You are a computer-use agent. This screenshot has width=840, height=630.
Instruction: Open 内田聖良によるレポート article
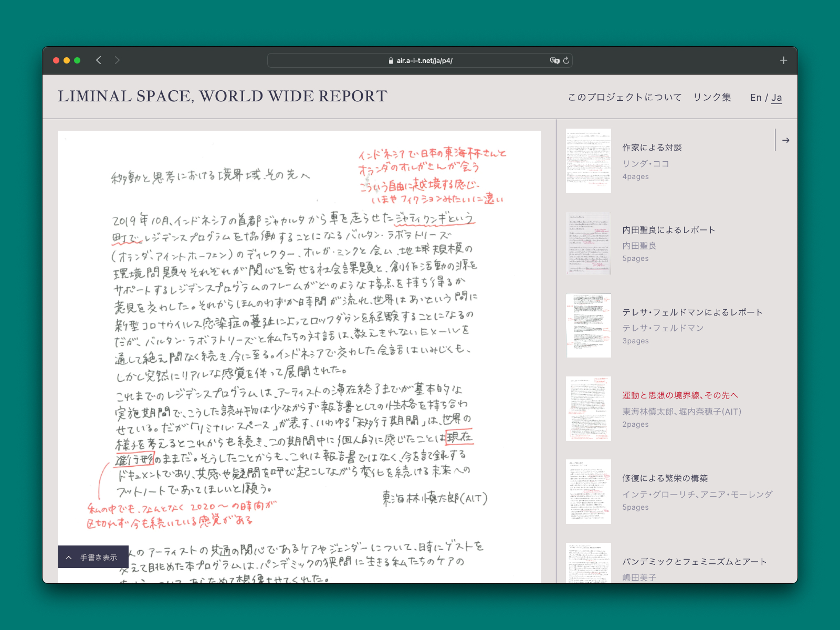click(668, 230)
